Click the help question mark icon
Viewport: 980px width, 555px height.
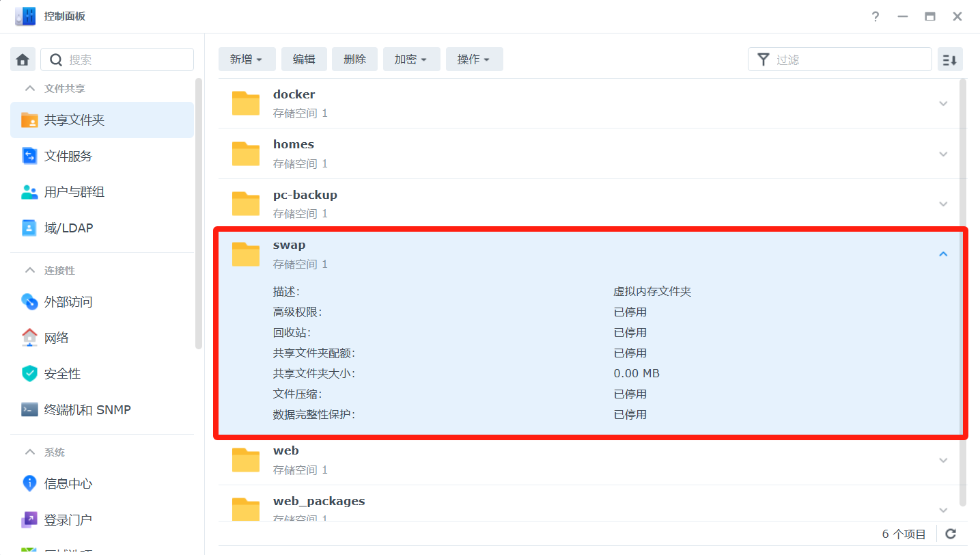click(x=876, y=17)
